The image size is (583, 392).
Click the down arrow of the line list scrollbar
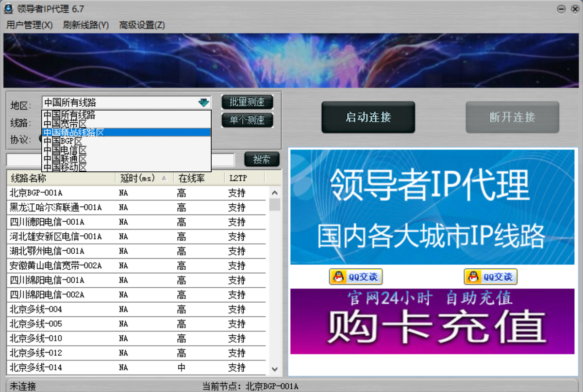[x=275, y=369]
